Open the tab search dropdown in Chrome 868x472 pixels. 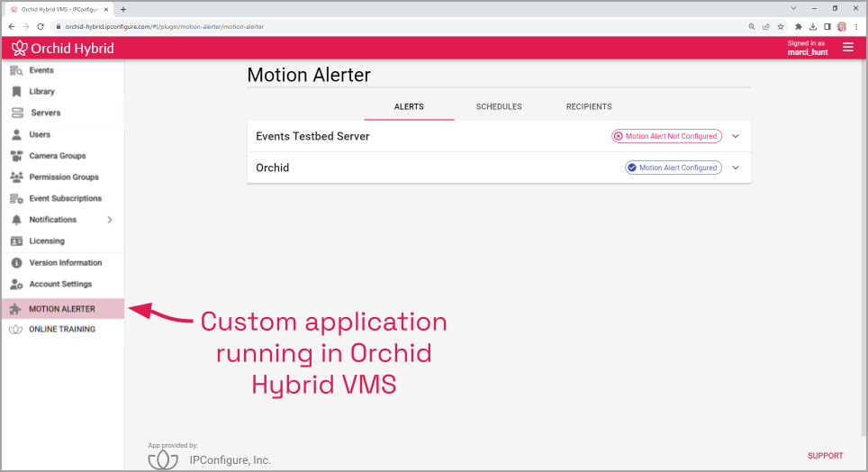793,9
